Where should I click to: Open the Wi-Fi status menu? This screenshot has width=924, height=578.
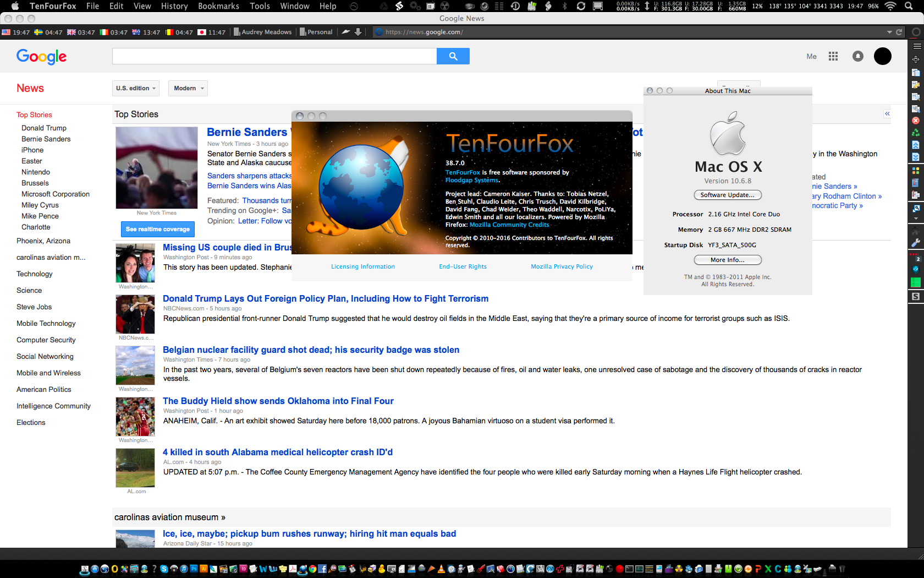(890, 6)
